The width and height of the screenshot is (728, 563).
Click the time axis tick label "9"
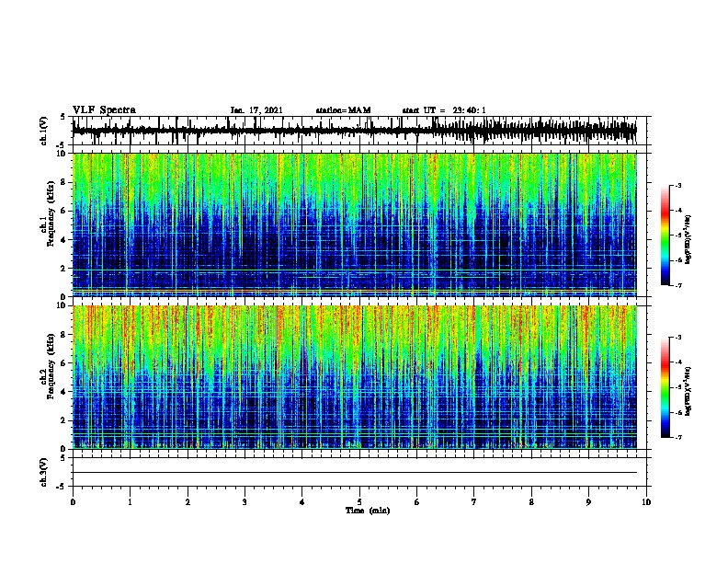(588, 502)
